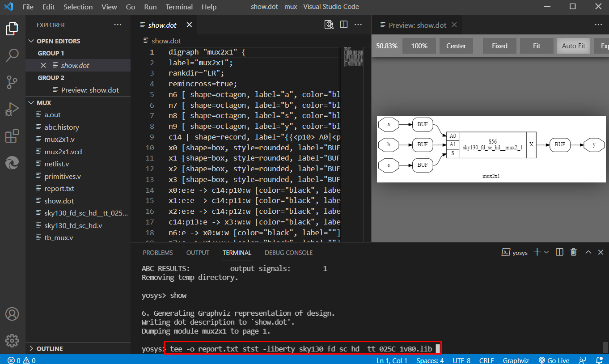Open the Run and Debug view
The width and height of the screenshot is (609, 364).
(x=12, y=109)
